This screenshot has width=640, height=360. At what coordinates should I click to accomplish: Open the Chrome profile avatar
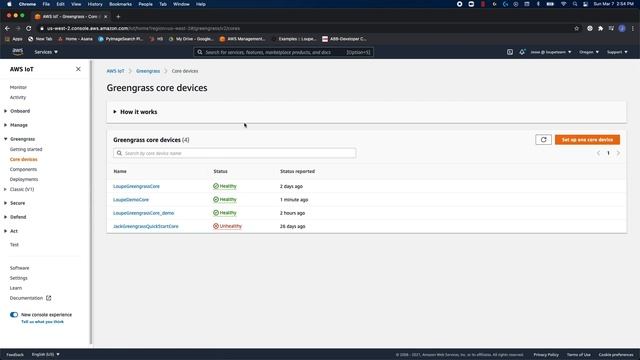click(622, 28)
